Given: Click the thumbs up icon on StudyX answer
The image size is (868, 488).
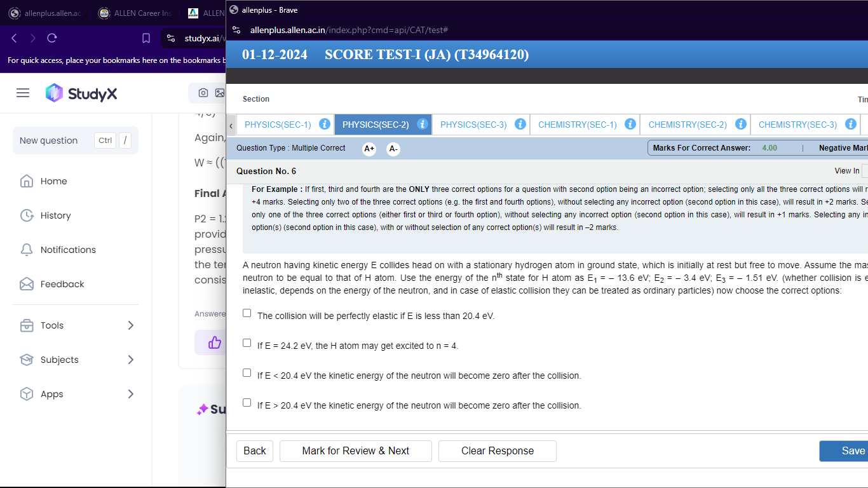Looking at the screenshot, I should tap(215, 342).
